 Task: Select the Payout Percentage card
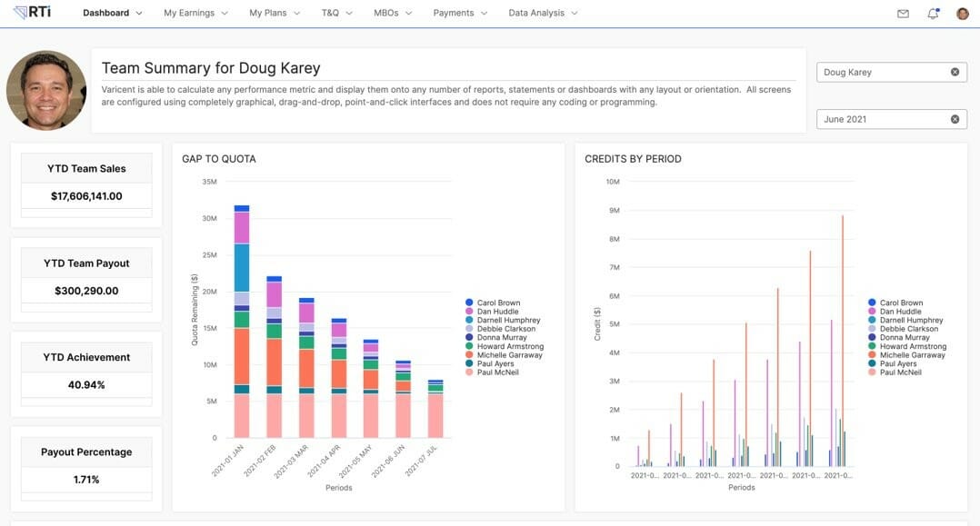[86, 466]
